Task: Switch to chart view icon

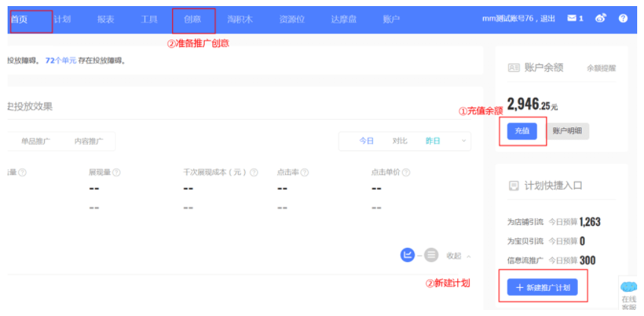Action: [x=408, y=255]
